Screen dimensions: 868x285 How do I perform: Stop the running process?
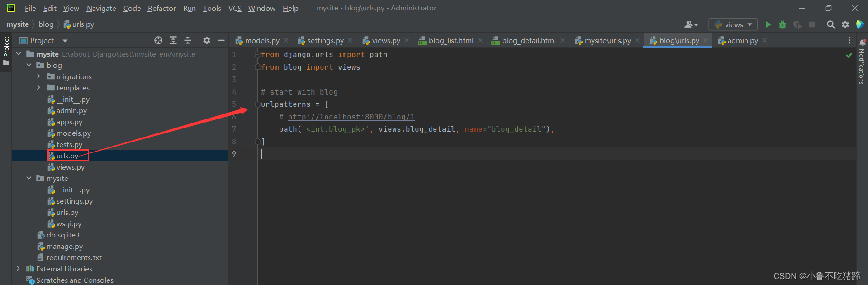[812, 24]
